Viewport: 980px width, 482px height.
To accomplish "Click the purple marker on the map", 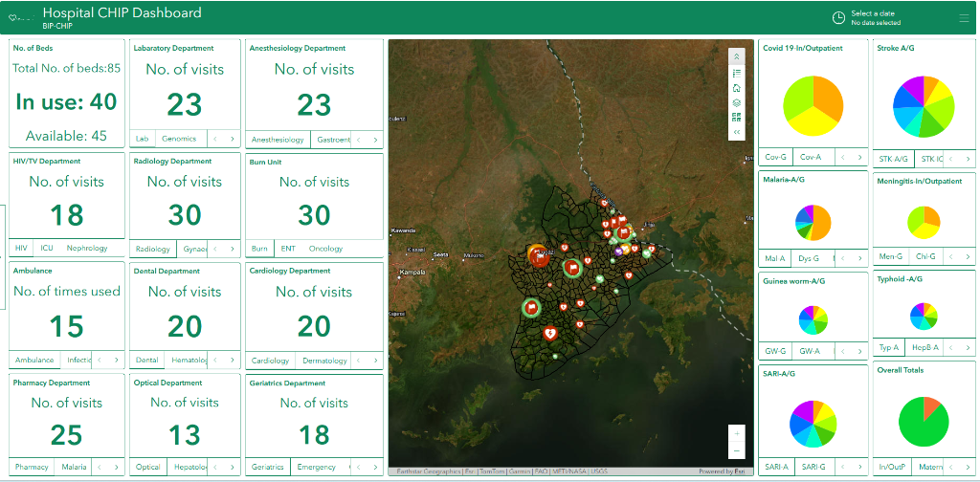I will 618,251.
